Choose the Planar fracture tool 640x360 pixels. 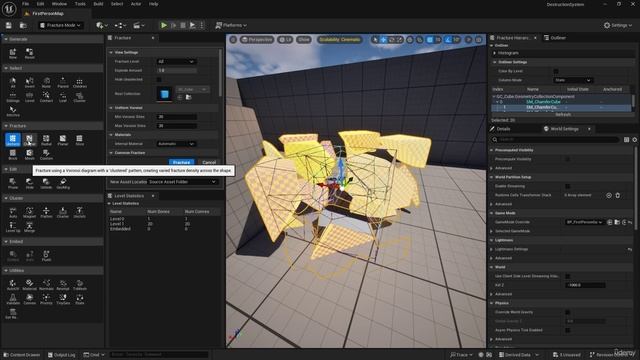[x=63, y=140]
